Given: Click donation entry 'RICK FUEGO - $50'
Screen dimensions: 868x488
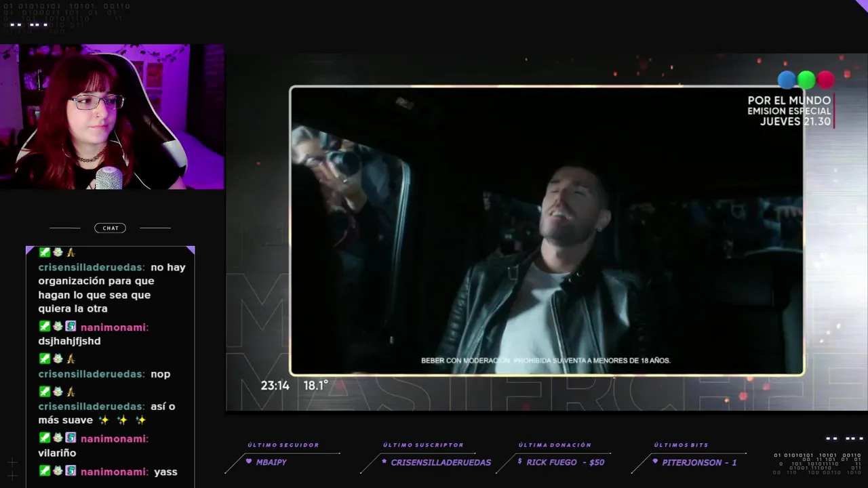Looking at the screenshot, I should tap(565, 462).
